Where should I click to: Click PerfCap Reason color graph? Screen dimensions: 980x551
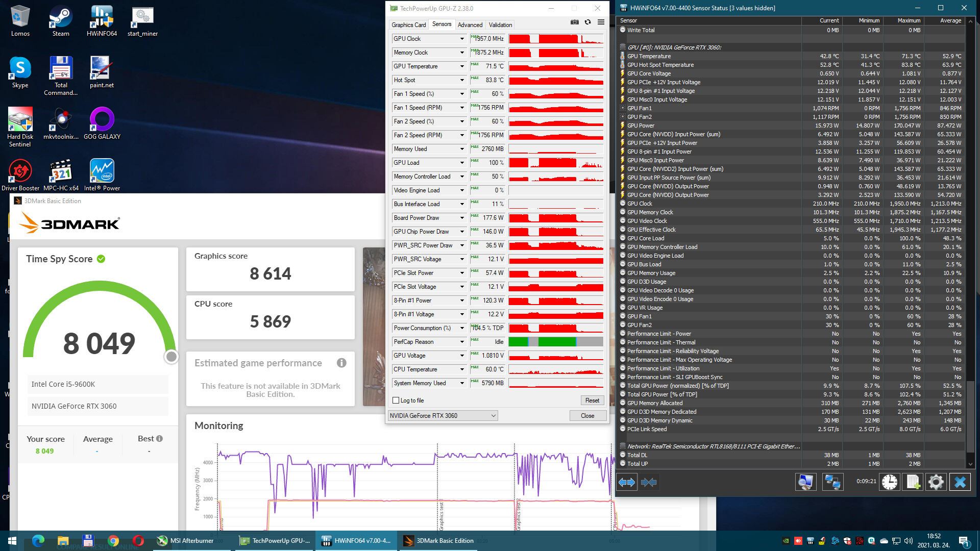pyautogui.click(x=556, y=342)
